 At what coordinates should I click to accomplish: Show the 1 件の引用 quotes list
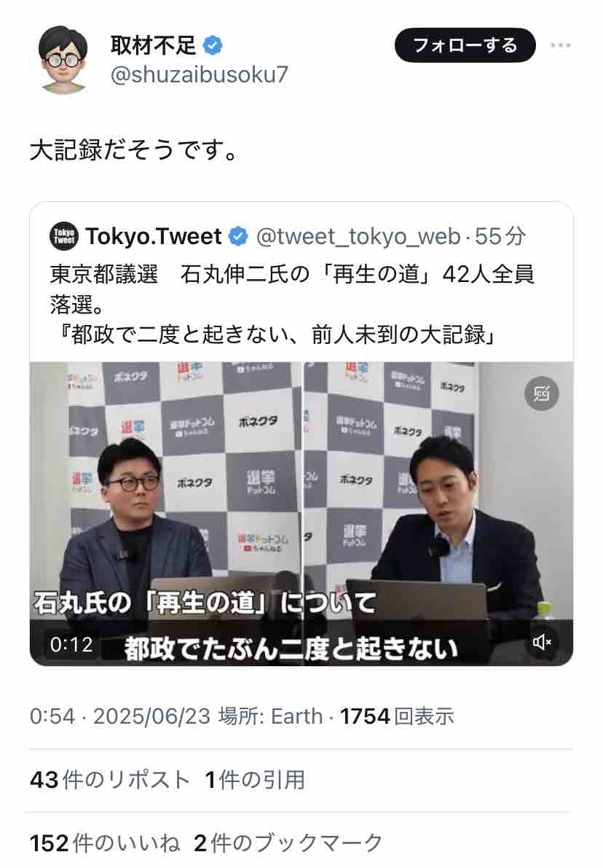[x=255, y=780]
